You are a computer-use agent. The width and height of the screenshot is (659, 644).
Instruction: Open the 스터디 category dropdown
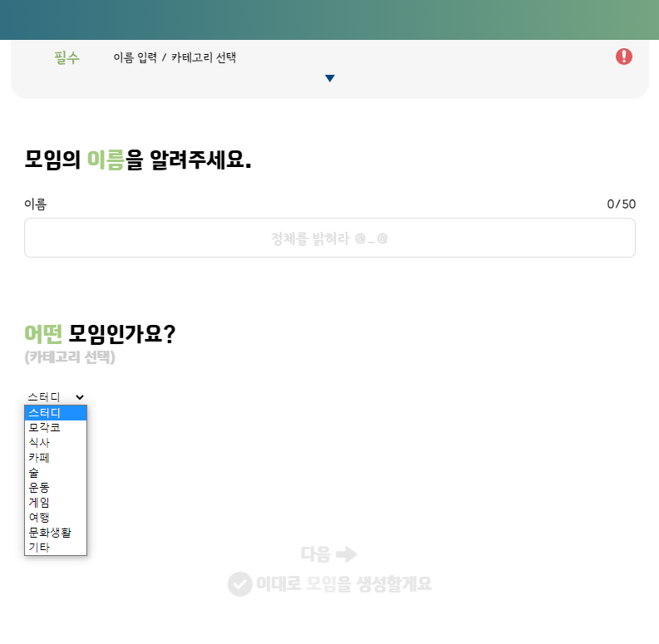click(56, 397)
